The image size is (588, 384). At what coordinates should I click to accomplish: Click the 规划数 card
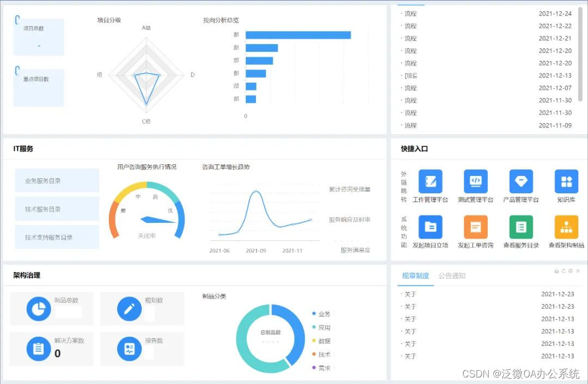142,309
